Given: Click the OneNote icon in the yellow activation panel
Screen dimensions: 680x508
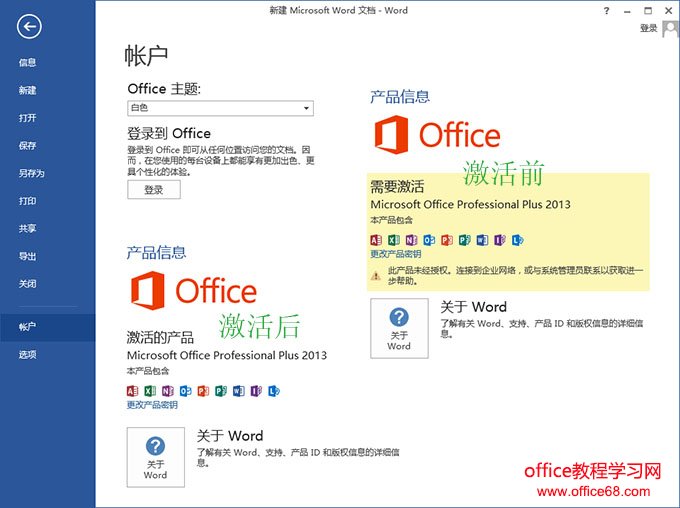Looking at the screenshot, I should 412,240.
